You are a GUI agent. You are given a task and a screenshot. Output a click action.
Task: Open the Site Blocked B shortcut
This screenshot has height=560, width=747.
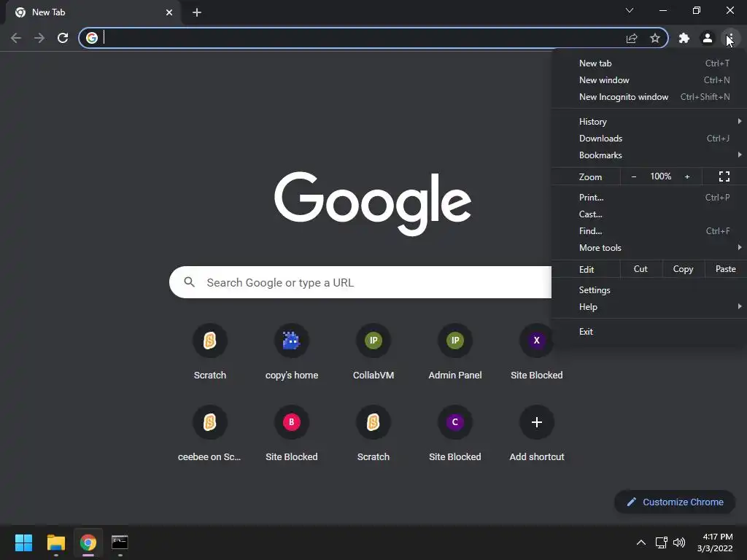[292, 433]
